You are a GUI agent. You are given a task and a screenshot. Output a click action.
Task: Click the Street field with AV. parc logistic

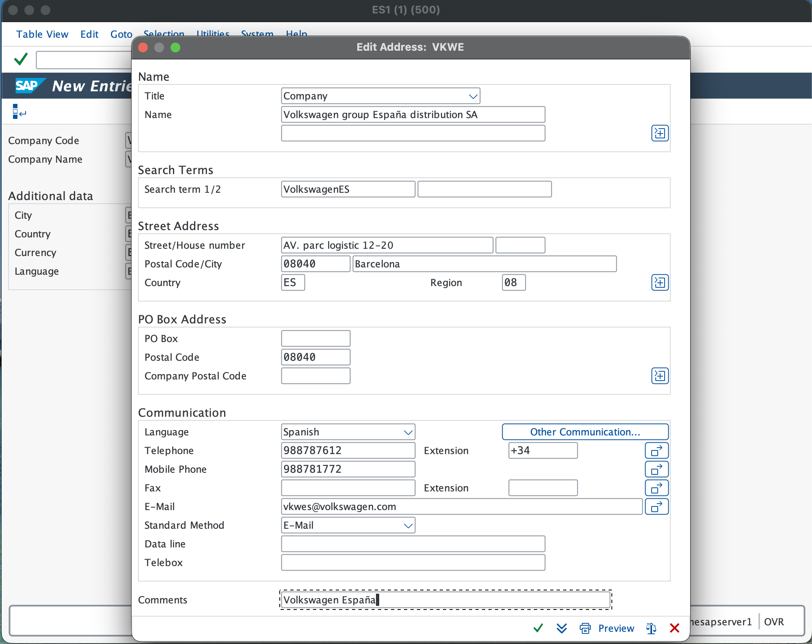tap(387, 245)
